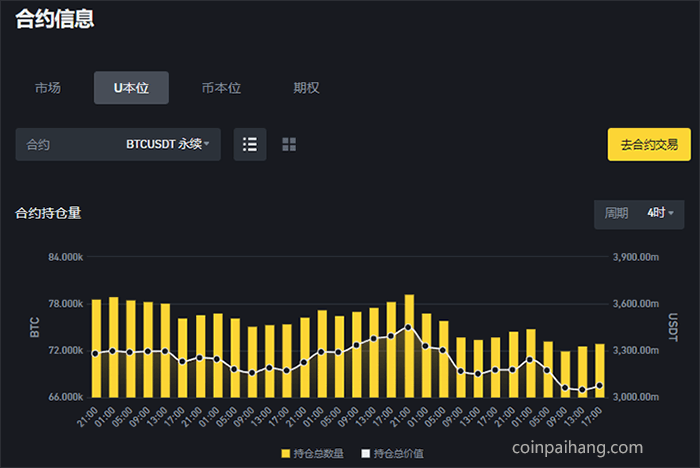Expand the 周期 4时 period selector
This screenshot has width=700, height=468.
(639, 213)
